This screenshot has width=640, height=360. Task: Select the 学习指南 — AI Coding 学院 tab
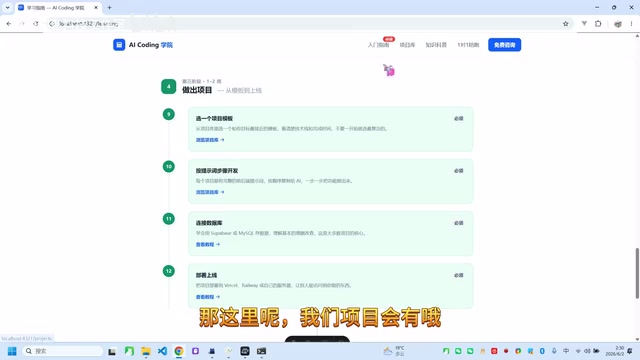tap(57, 8)
